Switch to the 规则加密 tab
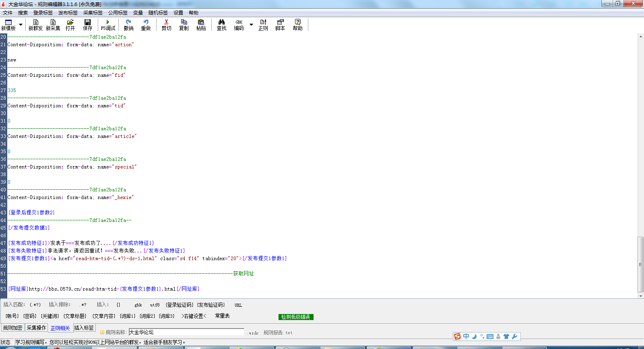 pyautogui.click(x=13, y=328)
